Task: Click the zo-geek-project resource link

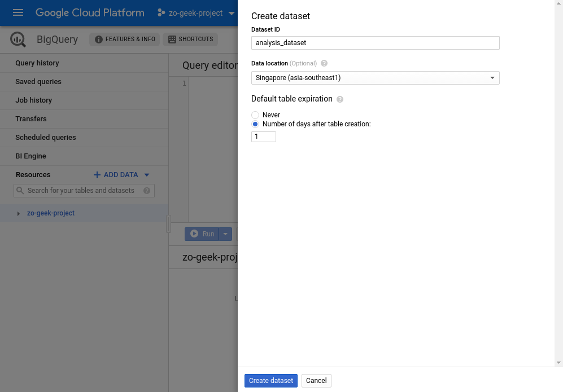Action: [51, 213]
